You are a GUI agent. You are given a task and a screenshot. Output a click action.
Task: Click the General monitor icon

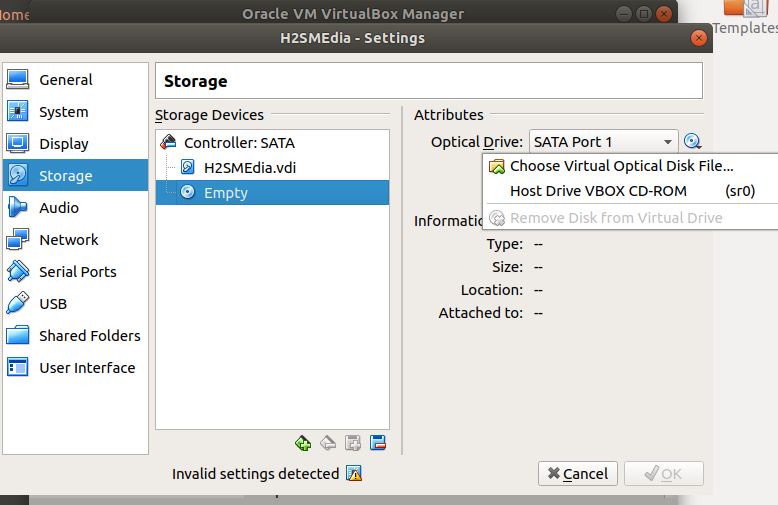18,79
